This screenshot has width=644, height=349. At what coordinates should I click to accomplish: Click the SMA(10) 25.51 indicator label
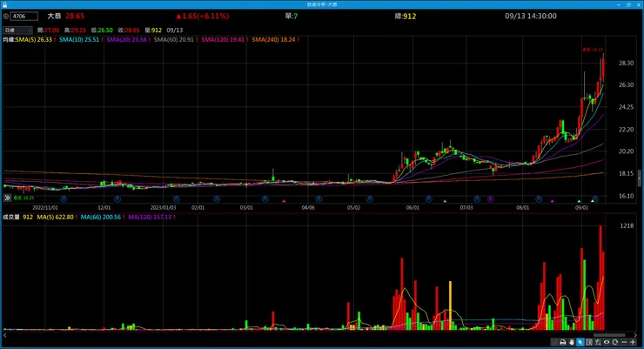pyautogui.click(x=79, y=40)
